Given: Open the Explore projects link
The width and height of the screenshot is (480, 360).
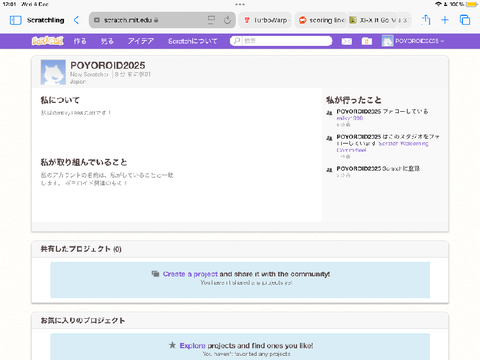Looking at the screenshot, I should (x=193, y=345).
